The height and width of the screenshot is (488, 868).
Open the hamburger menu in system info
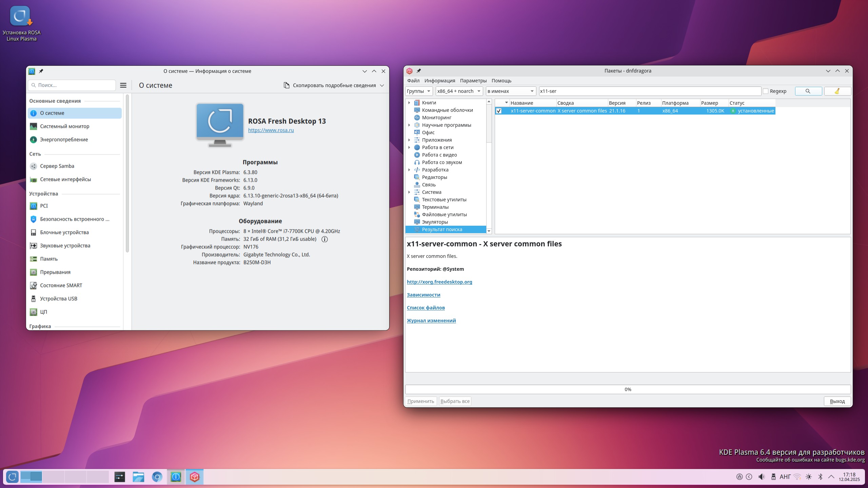pyautogui.click(x=123, y=85)
